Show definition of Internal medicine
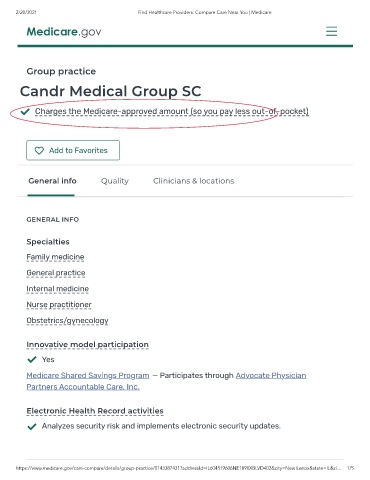 (58, 289)
